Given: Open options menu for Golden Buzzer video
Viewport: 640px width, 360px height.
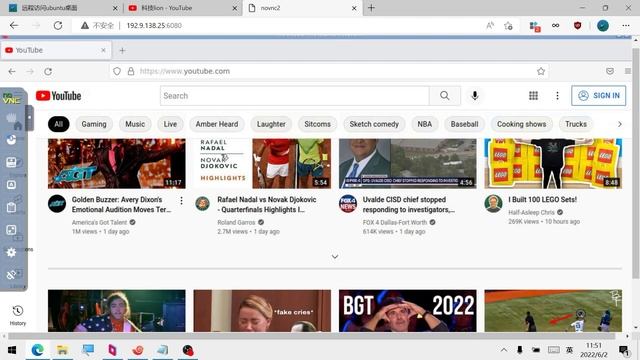Looking at the screenshot, I should coord(181,200).
